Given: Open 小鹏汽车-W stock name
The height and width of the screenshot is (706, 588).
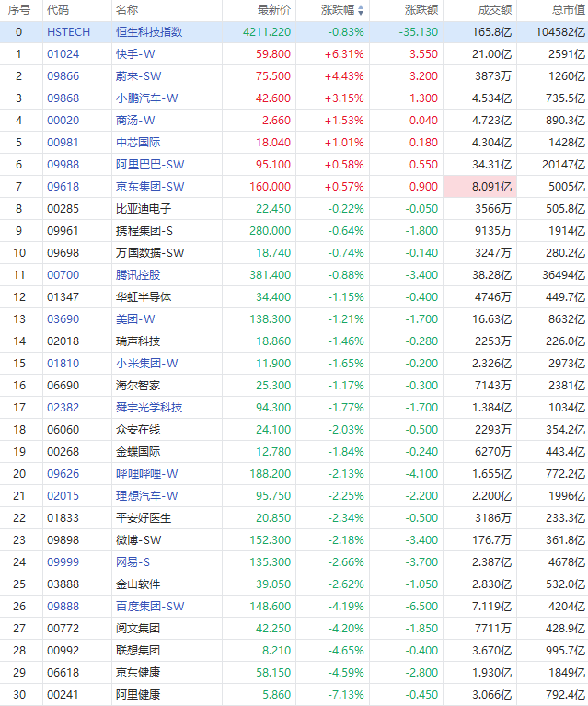Looking at the screenshot, I should coord(147,98).
